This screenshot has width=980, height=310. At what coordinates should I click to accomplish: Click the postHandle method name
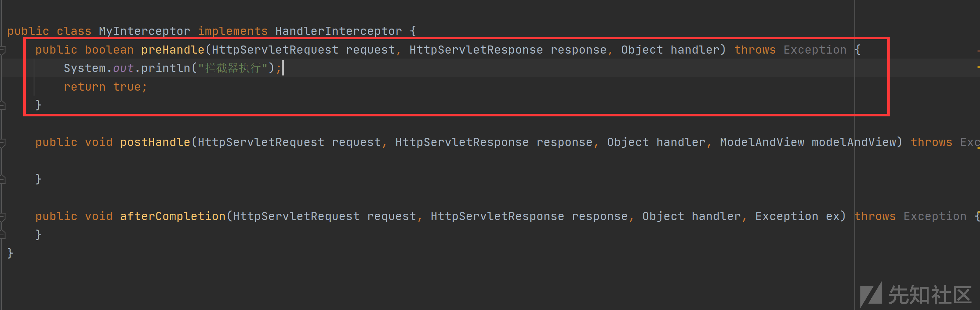click(155, 142)
